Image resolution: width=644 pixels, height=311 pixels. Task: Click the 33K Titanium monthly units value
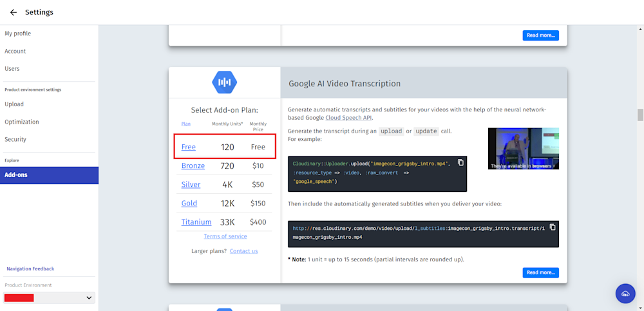click(x=227, y=222)
